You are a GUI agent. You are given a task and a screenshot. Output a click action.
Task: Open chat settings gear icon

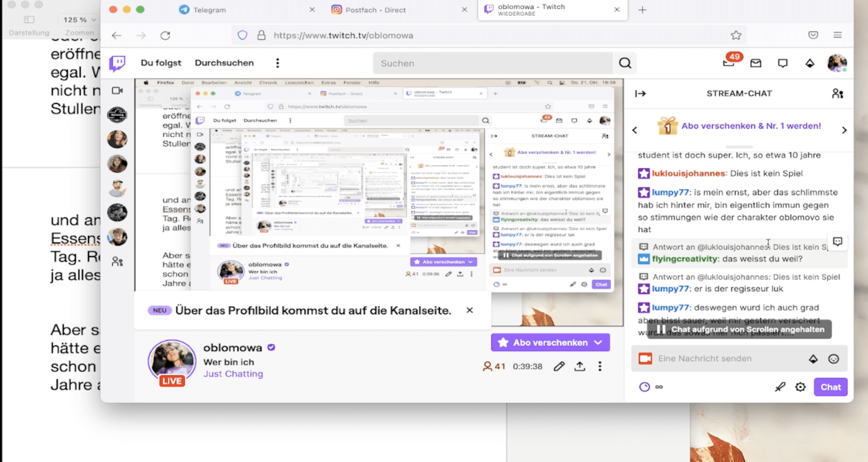point(800,387)
